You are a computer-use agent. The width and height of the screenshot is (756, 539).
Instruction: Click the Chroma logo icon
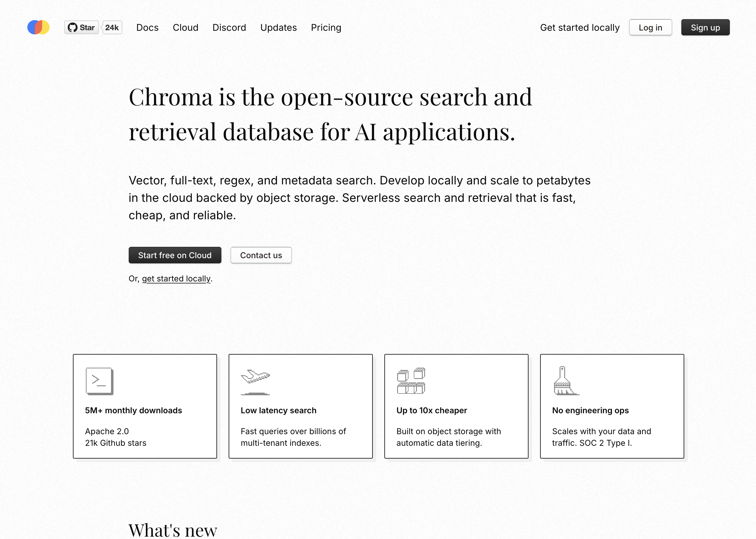[38, 27]
